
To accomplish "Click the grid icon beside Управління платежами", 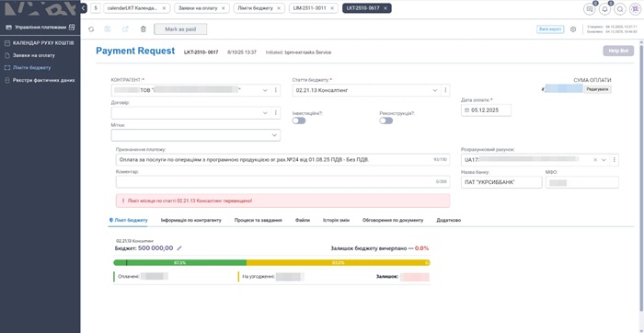I will pyautogui.click(x=72, y=27).
